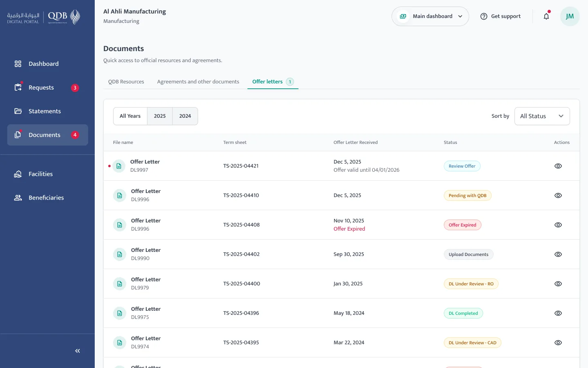The width and height of the screenshot is (588, 368).
Task: Click the document icon for TS-2025-04408 row
Action: click(120, 225)
